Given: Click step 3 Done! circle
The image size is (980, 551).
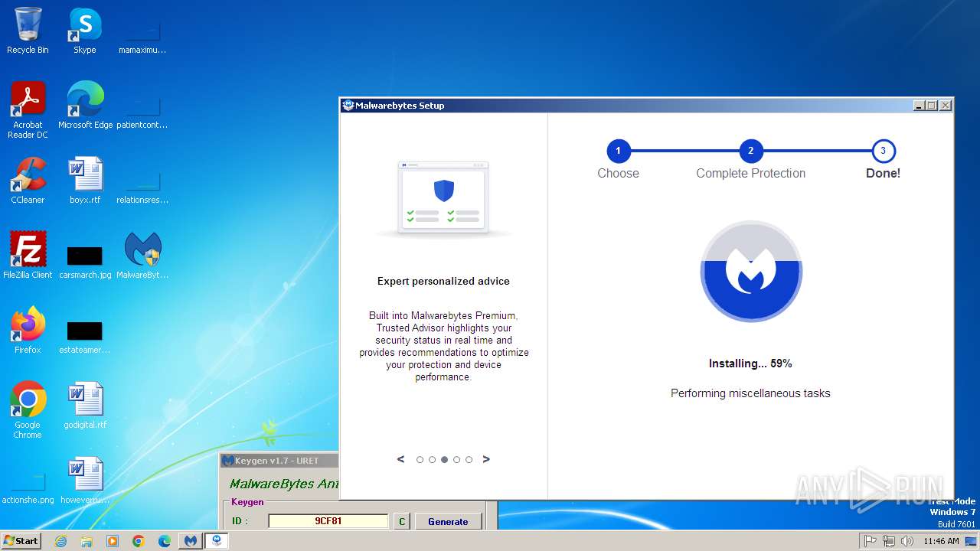Looking at the screenshot, I should (x=883, y=151).
